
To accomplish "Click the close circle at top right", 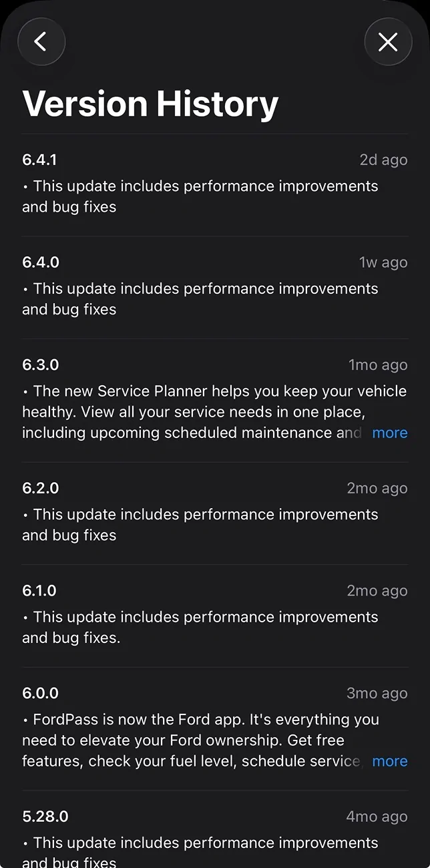I will coord(388,41).
